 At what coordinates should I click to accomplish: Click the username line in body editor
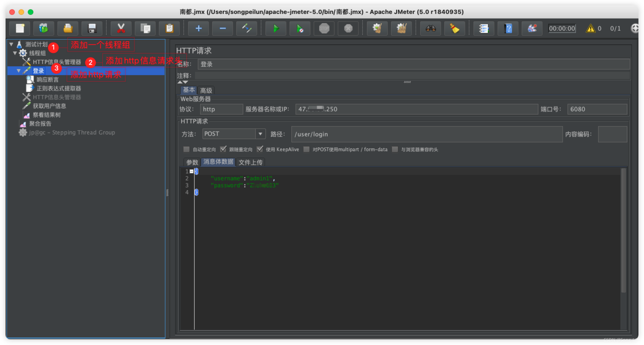pos(243,178)
